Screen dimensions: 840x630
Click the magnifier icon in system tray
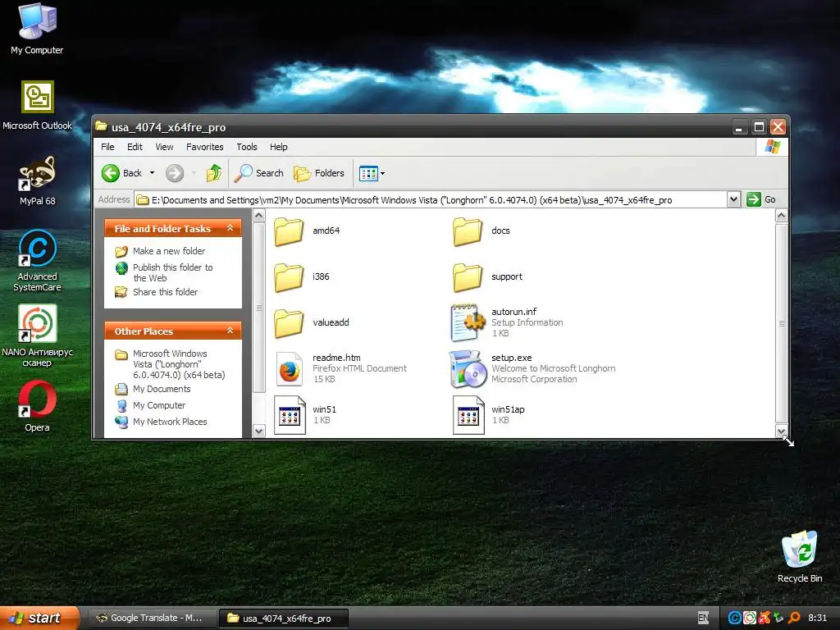tap(794, 618)
